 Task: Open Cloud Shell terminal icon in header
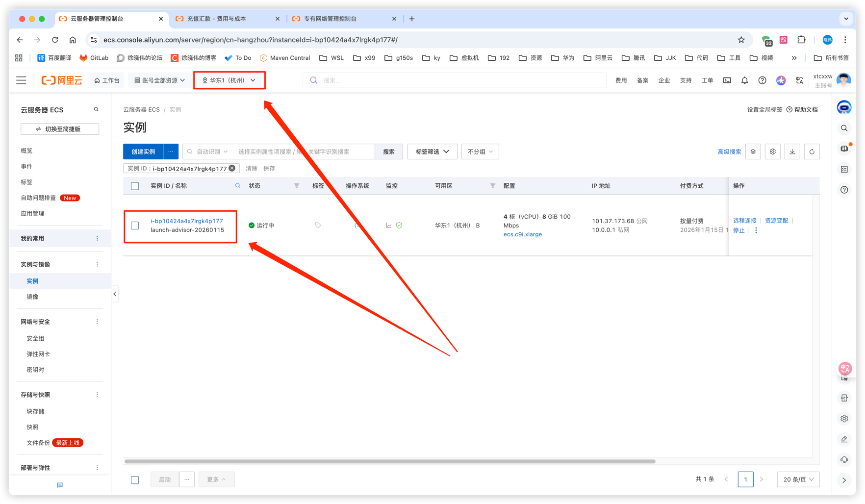pyautogui.click(x=727, y=80)
